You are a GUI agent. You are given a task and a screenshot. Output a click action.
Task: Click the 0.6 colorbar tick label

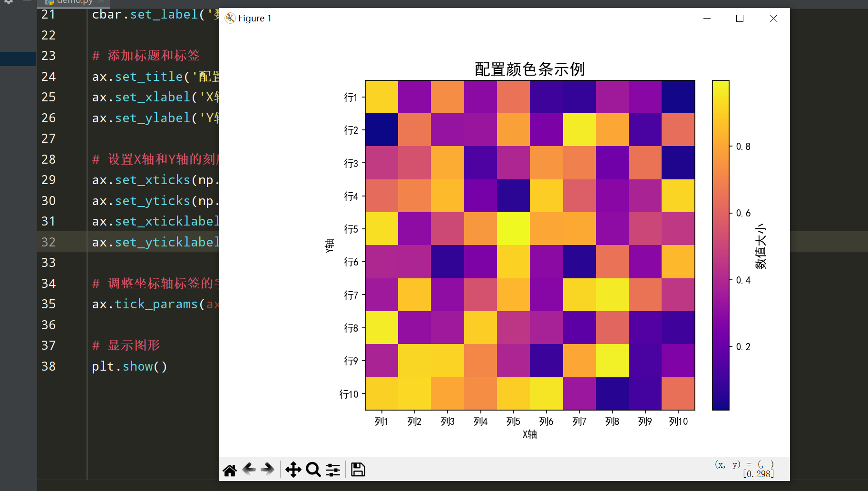click(743, 213)
